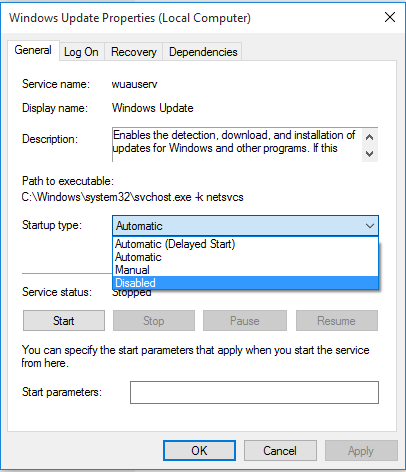Collapse the Startup type dropdown arrow
406x472 pixels.
369,226
